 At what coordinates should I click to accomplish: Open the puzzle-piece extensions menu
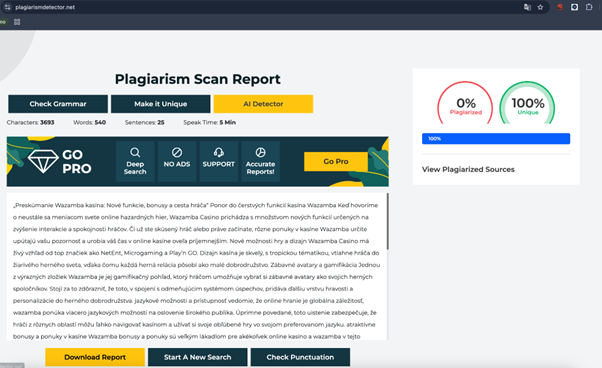coord(589,7)
